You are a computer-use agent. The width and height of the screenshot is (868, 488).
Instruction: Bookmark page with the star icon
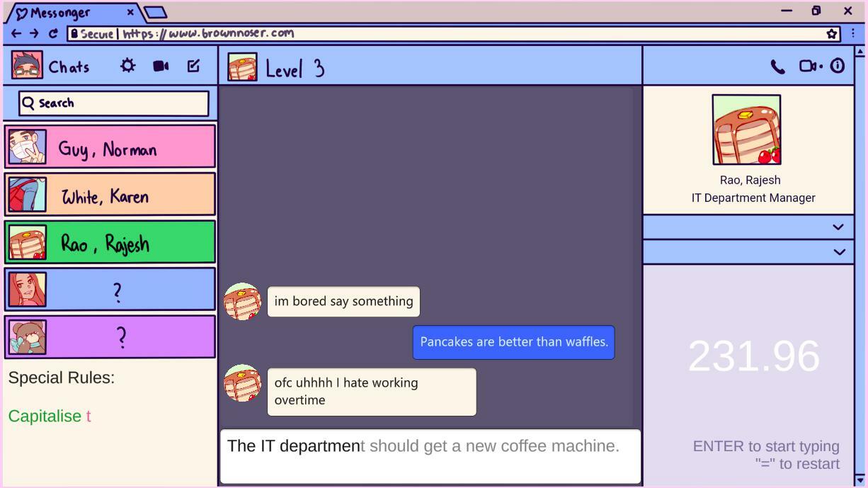[832, 33]
